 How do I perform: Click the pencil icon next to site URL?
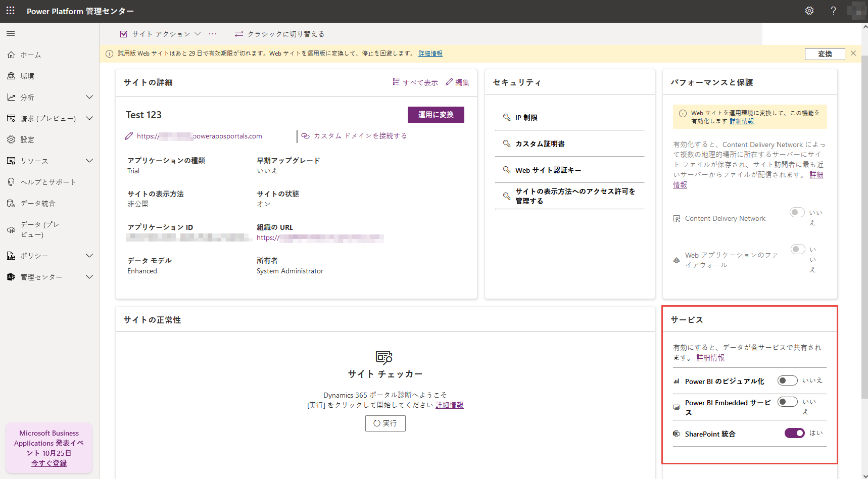click(129, 136)
